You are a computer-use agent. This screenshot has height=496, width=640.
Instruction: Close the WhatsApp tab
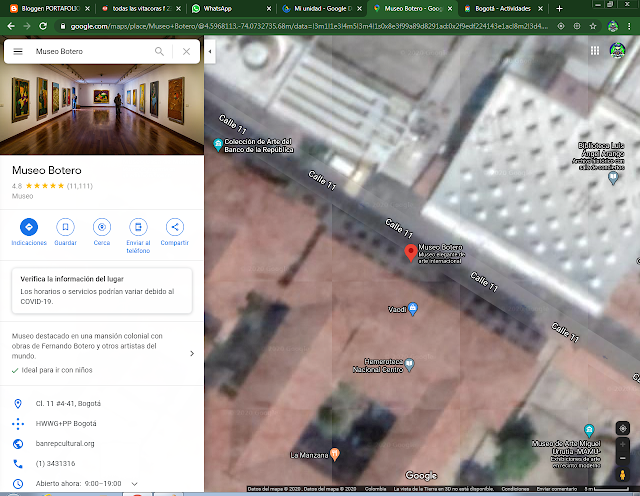(269, 9)
